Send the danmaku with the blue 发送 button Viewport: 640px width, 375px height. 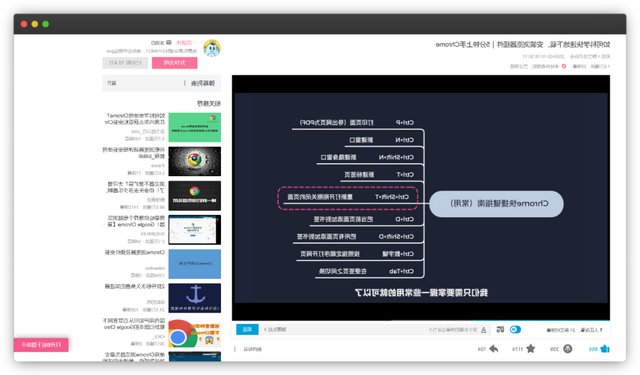pyautogui.click(x=247, y=329)
